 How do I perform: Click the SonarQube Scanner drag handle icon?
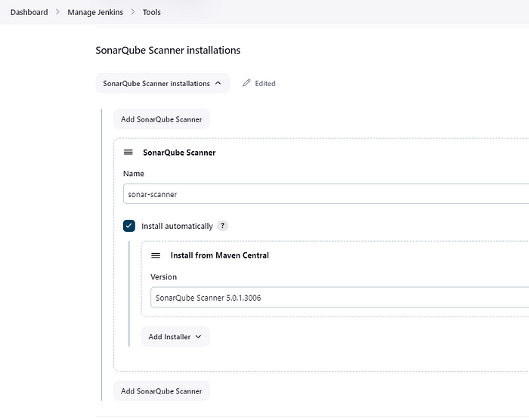[128, 152]
